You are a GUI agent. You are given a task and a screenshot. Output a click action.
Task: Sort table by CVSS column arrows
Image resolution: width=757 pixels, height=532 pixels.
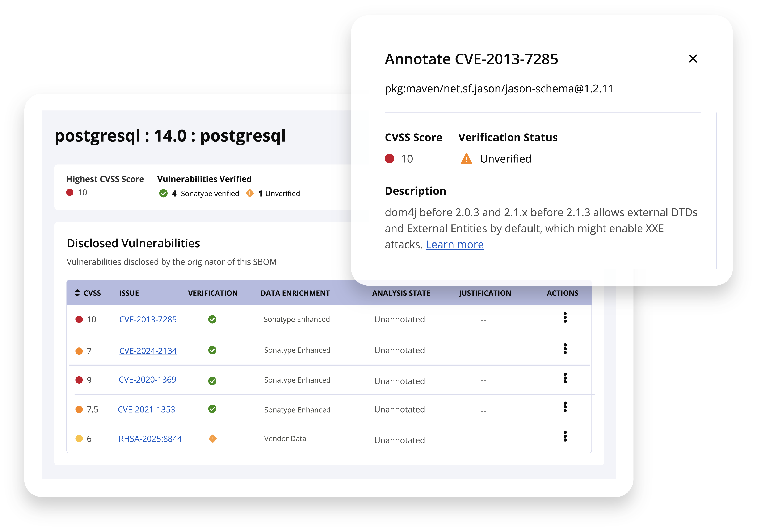point(77,293)
